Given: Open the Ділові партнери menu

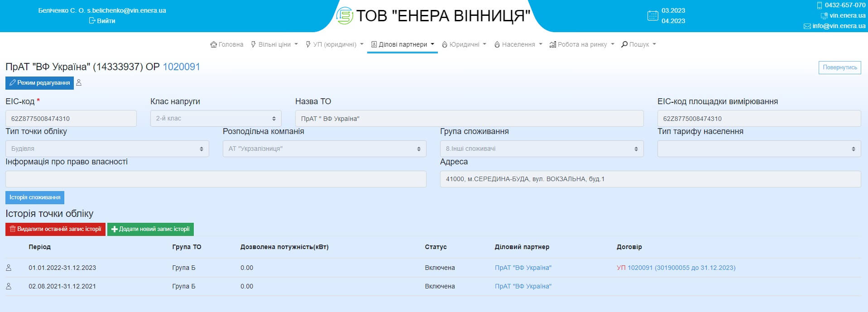Looking at the screenshot, I should click(x=402, y=44).
